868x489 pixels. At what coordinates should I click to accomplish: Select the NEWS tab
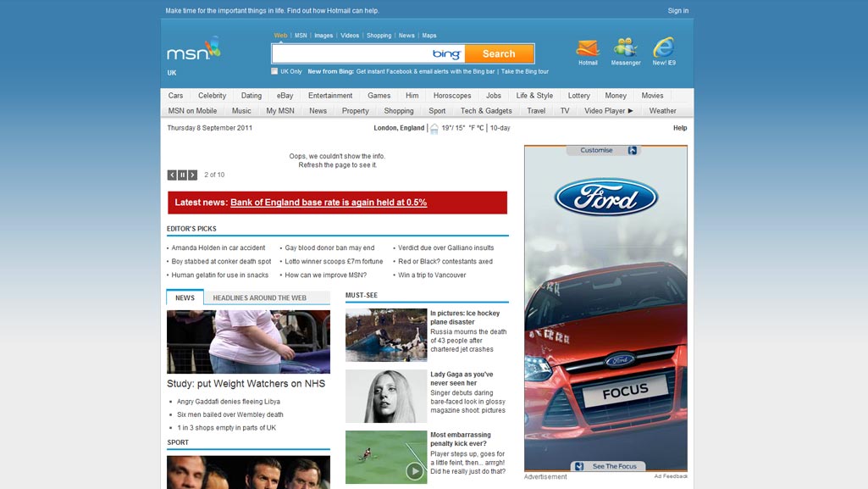185,298
